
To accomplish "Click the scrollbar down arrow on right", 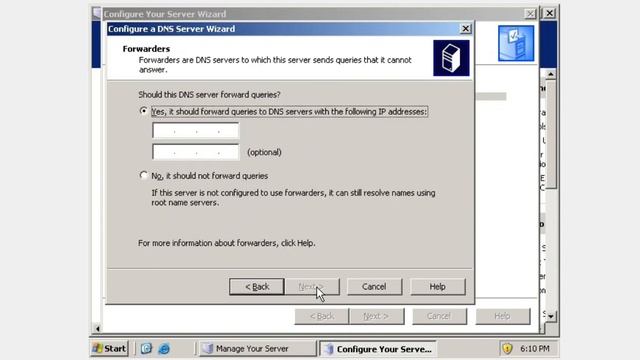I will coord(551,316).
